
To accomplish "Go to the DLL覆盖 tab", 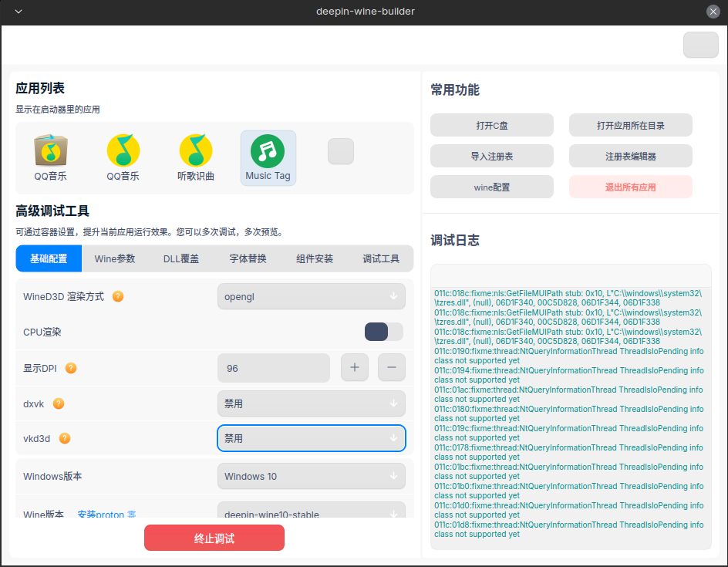I will pos(181,258).
